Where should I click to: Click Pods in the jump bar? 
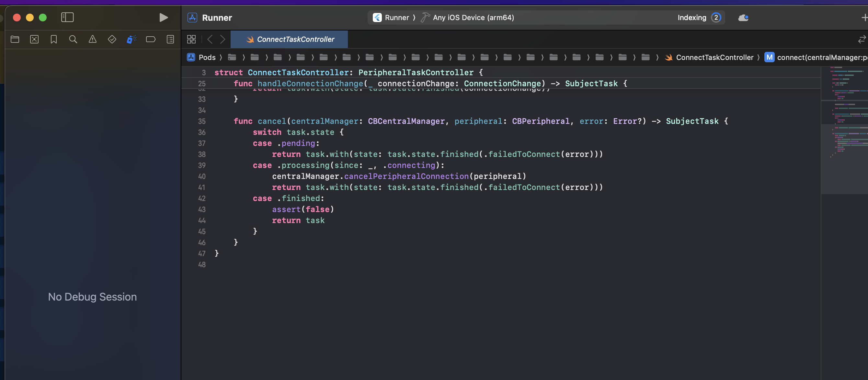(207, 57)
